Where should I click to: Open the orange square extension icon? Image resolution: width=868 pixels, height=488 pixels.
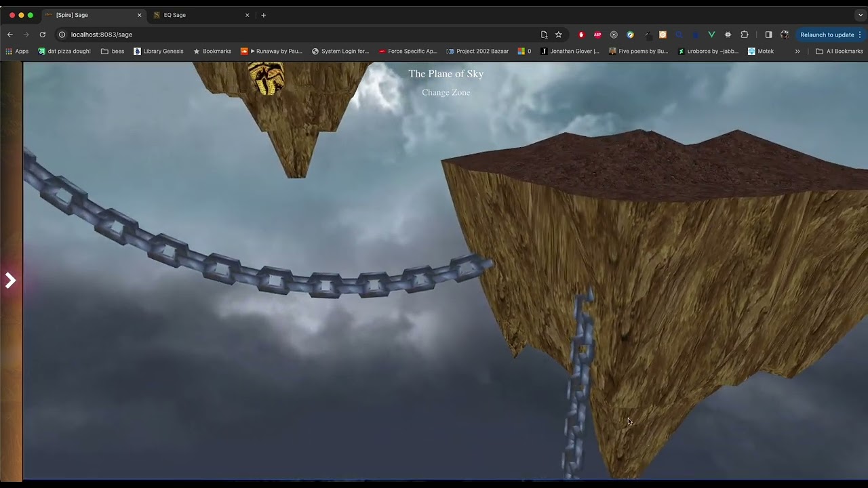point(663,35)
